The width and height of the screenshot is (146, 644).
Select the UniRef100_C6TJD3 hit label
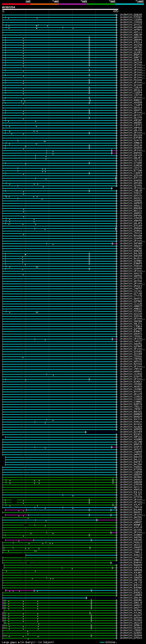click(131, 161)
